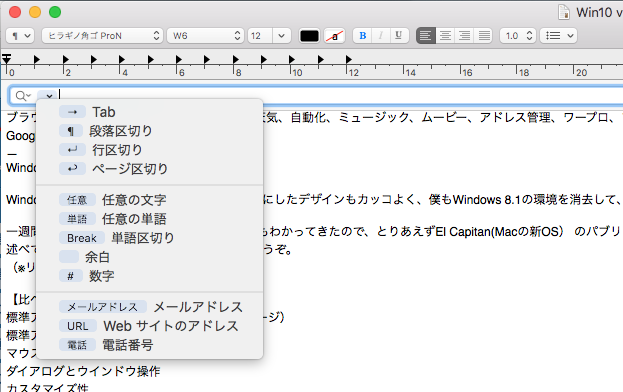The width and height of the screenshot is (623, 392).
Task: Click the アドレス管理 word in document
Action: [515, 117]
